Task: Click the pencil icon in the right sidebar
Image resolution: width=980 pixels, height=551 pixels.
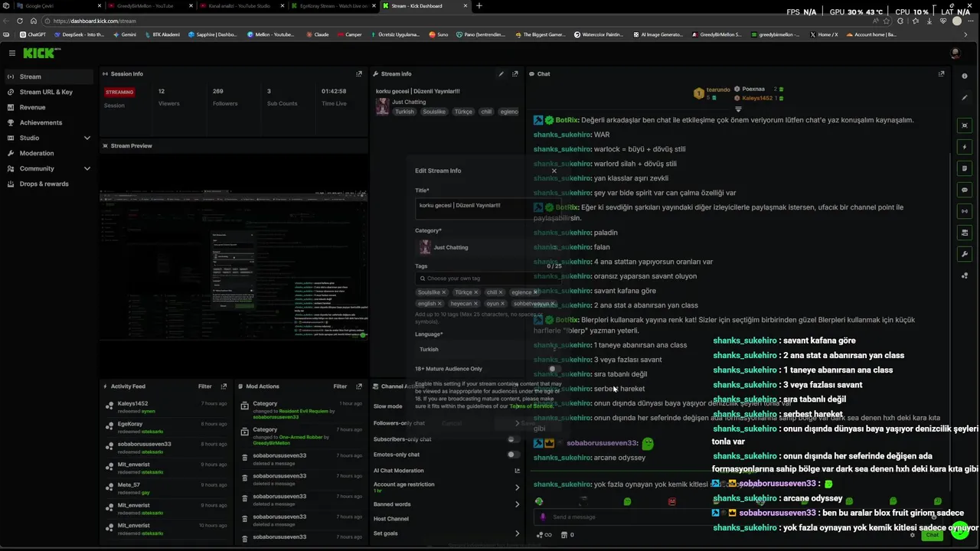Action: tap(965, 98)
